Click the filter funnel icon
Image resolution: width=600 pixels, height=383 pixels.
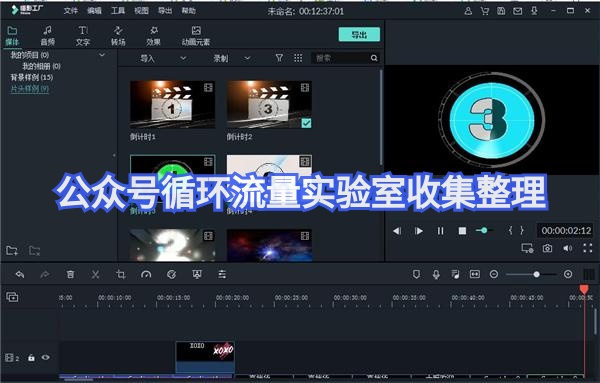279,58
